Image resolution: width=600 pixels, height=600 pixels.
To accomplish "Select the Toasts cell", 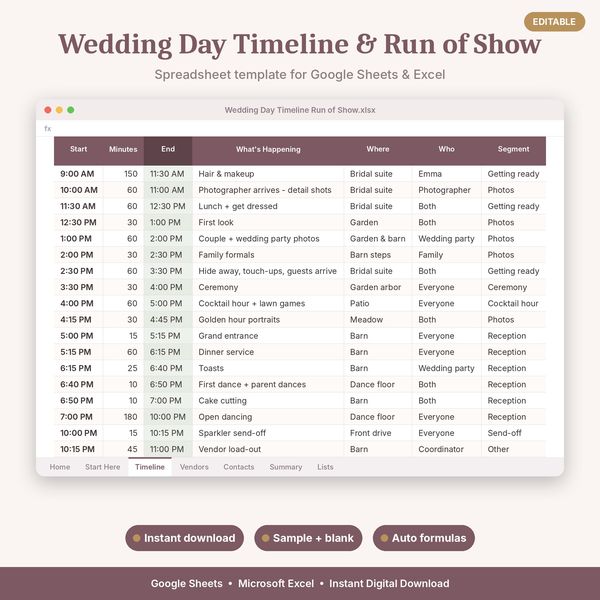I will (x=268, y=368).
